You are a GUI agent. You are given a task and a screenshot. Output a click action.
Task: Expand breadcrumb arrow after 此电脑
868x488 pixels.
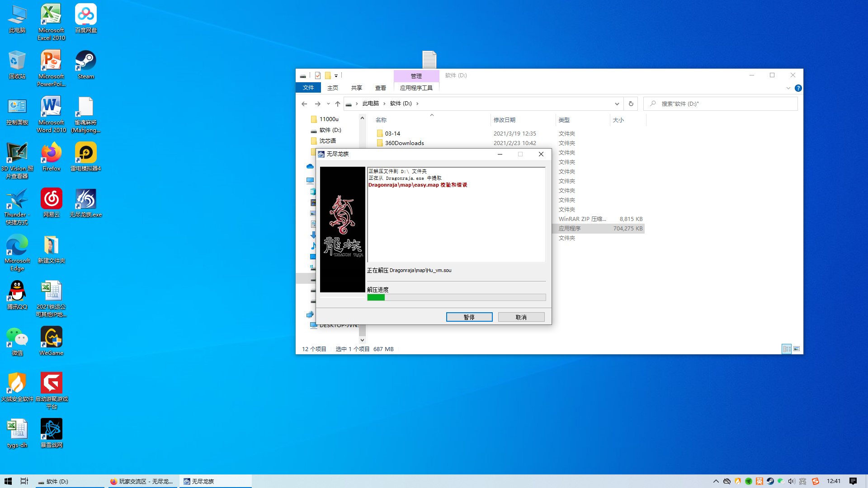tap(384, 104)
